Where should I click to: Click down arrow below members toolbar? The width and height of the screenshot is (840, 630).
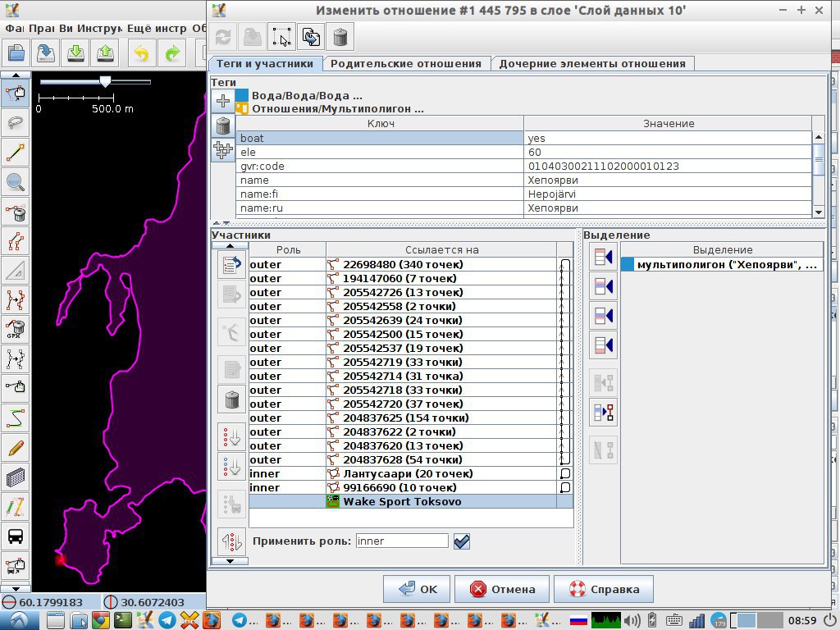pos(230,561)
